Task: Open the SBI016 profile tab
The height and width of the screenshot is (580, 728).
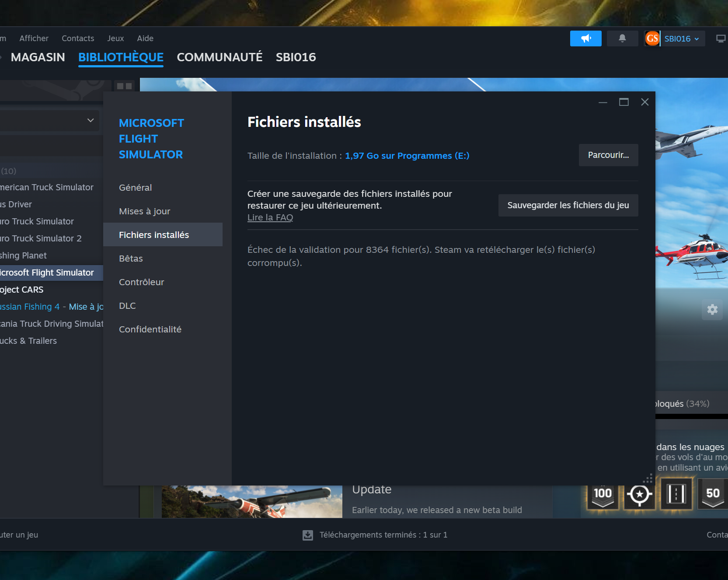Action: 296,57
